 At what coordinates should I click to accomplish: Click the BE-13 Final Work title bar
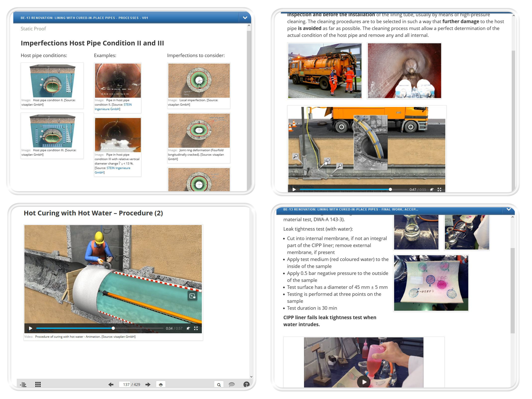coord(350,210)
